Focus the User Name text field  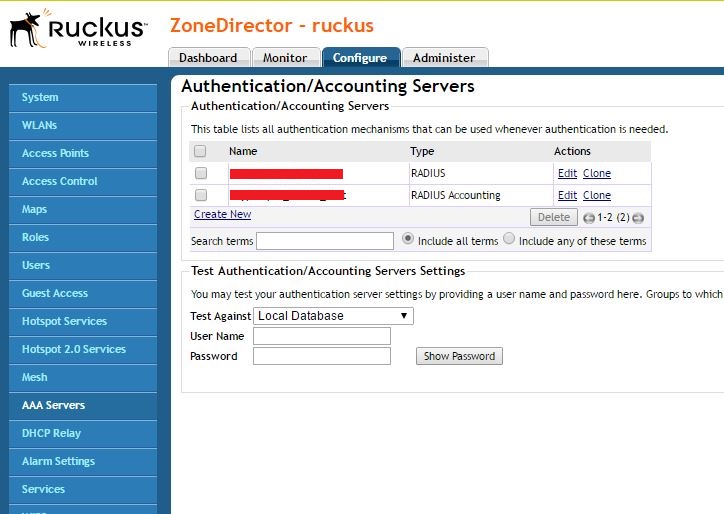(x=322, y=336)
